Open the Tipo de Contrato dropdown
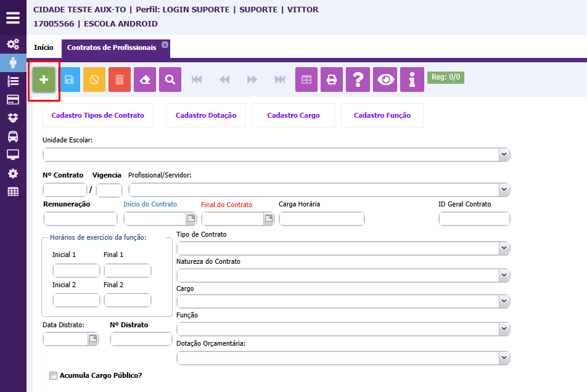 pos(504,248)
